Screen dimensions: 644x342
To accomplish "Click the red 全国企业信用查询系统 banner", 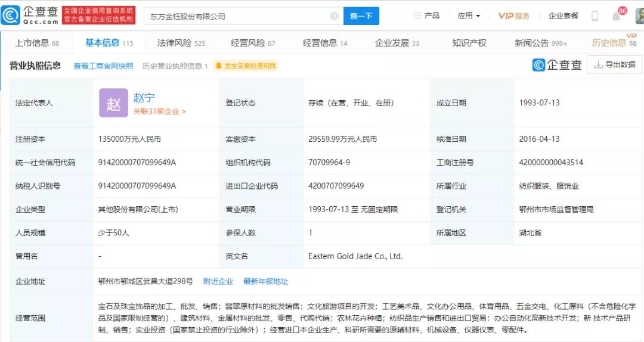I will pyautogui.click(x=98, y=15).
